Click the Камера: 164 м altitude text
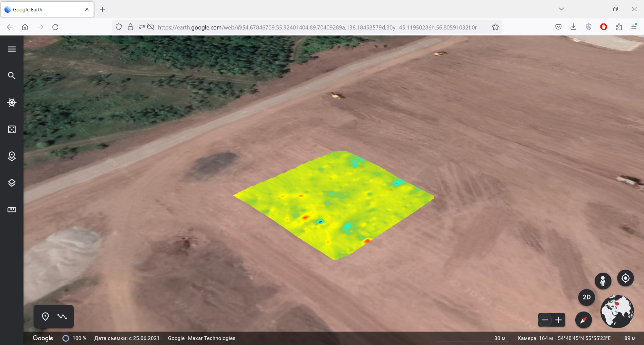Viewport: 644px width, 345px height. click(535, 338)
